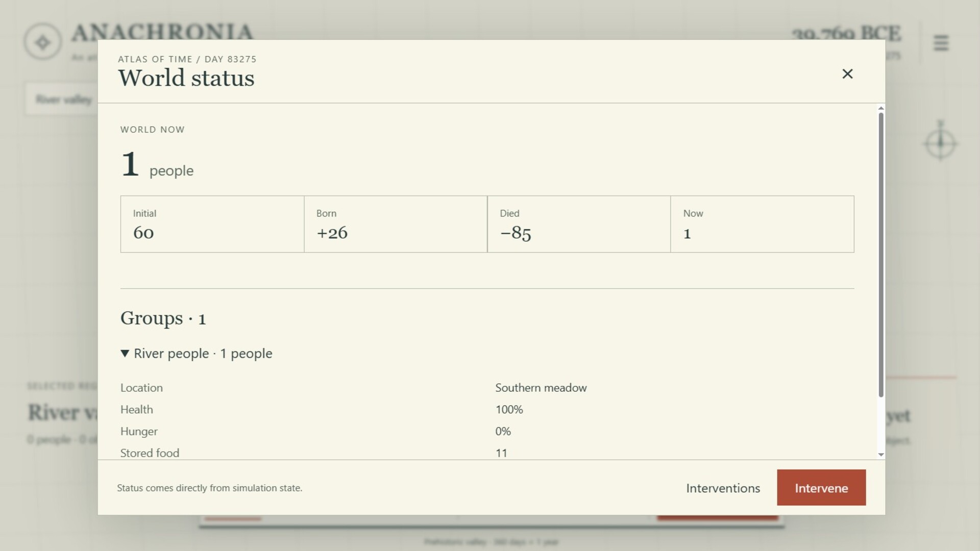Click the Hunger 0% value

click(x=503, y=432)
